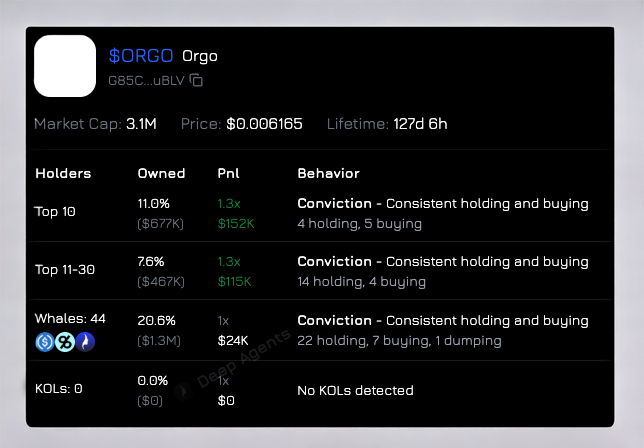Select the Orgo token name text
This screenshot has height=448, width=644.
(200, 56)
